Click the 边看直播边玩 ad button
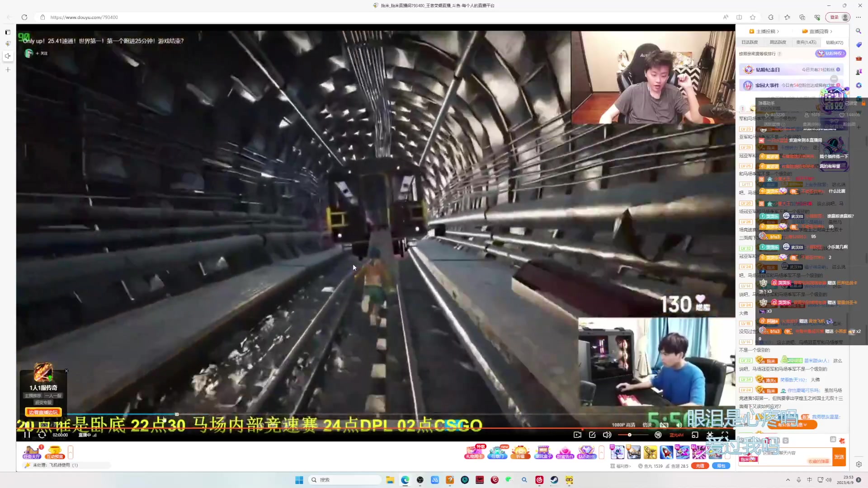 [43, 412]
